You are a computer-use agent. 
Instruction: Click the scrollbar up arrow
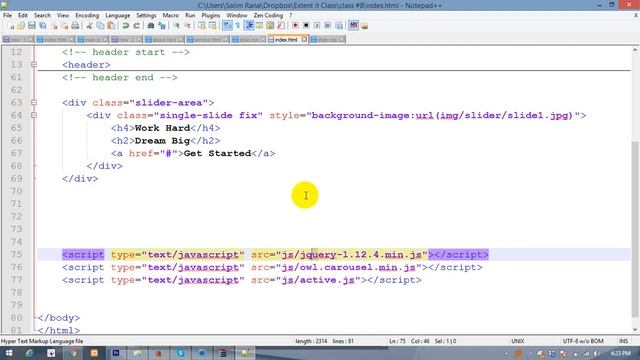point(635,50)
